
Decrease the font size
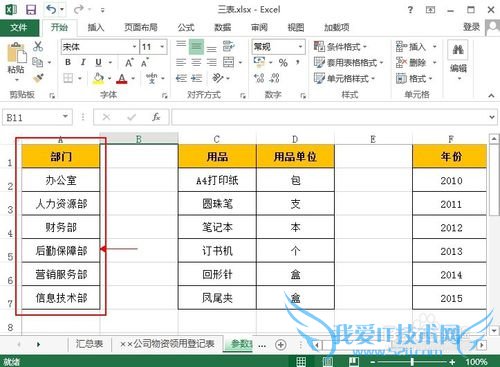click(x=145, y=62)
